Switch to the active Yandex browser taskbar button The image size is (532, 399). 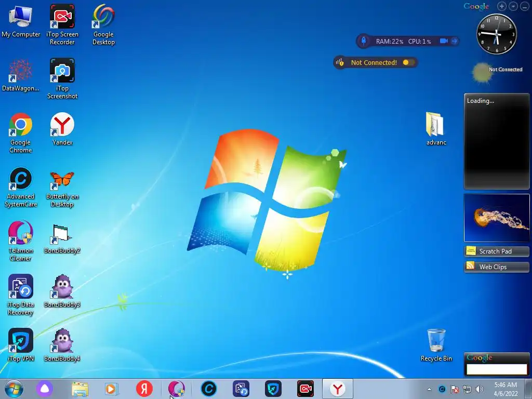[x=338, y=389]
